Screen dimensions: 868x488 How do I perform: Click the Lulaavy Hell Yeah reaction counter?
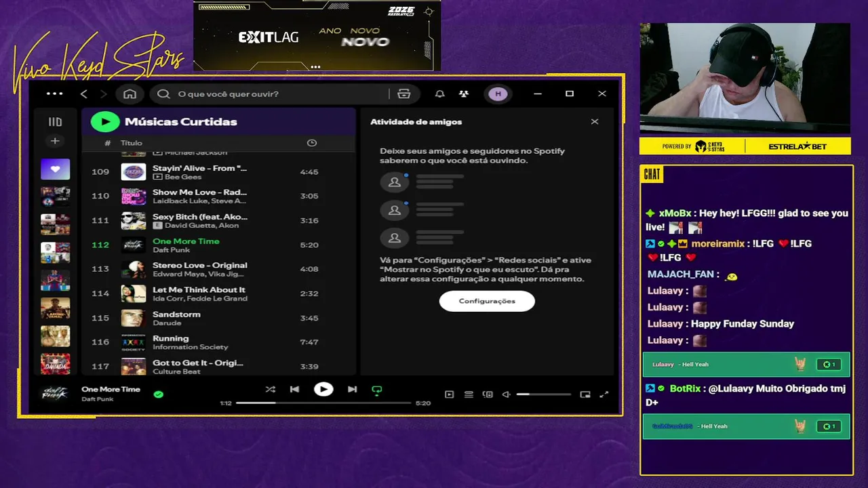pyautogui.click(x=827, y=365)
